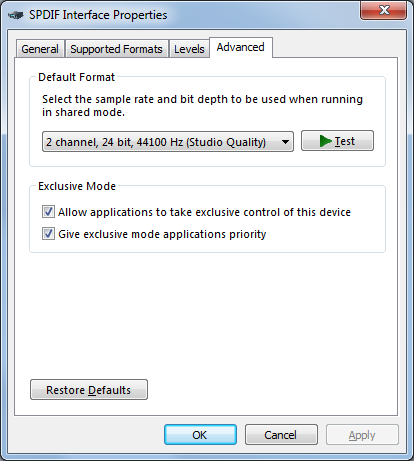414x461 pixels.
Task: Click the Apply button
Action: point(362,435)
